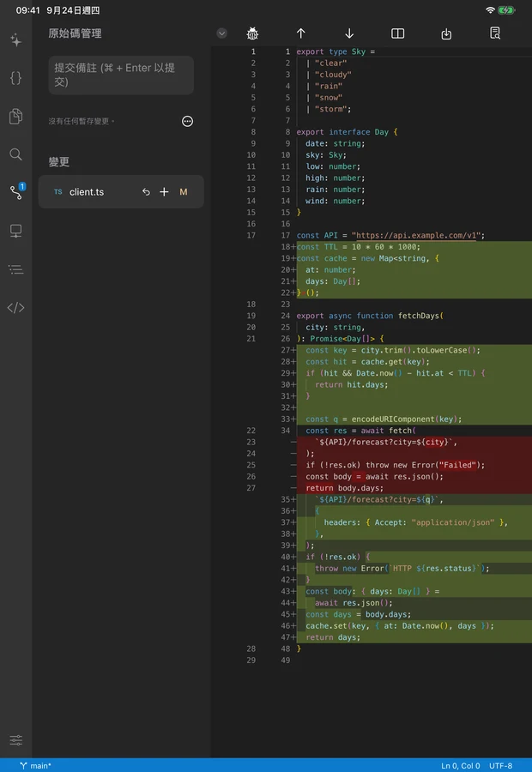Click added line 'cache.set(key, ...'
532x772 pixels.
400,626
